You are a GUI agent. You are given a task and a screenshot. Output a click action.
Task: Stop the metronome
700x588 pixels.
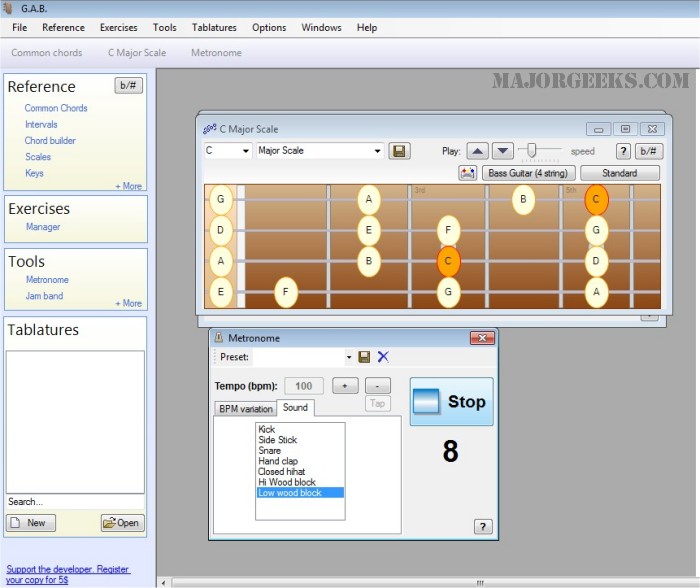451,401
